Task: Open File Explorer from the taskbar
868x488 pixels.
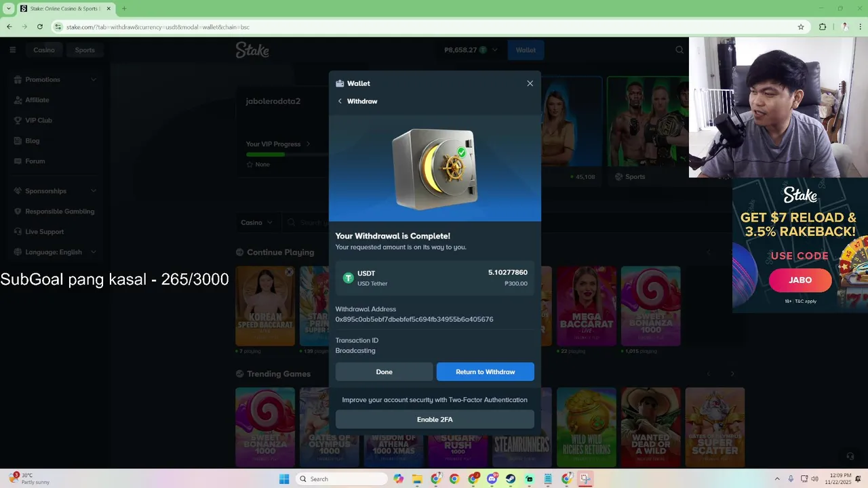Action: tap(417, 479)
